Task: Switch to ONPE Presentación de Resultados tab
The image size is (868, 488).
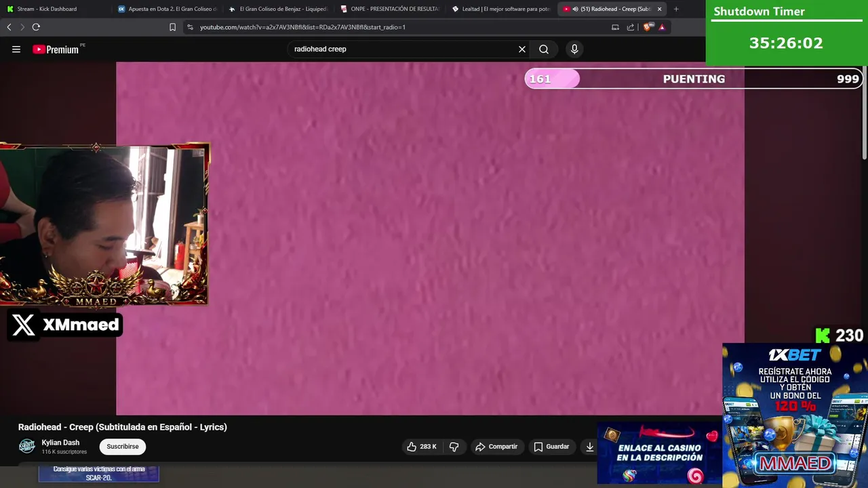Action: [390, 9]
